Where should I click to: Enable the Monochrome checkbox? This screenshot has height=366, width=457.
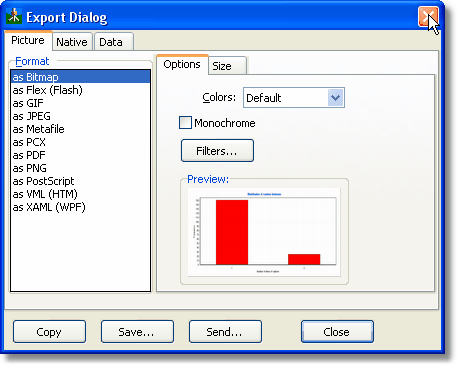[185, 122]
